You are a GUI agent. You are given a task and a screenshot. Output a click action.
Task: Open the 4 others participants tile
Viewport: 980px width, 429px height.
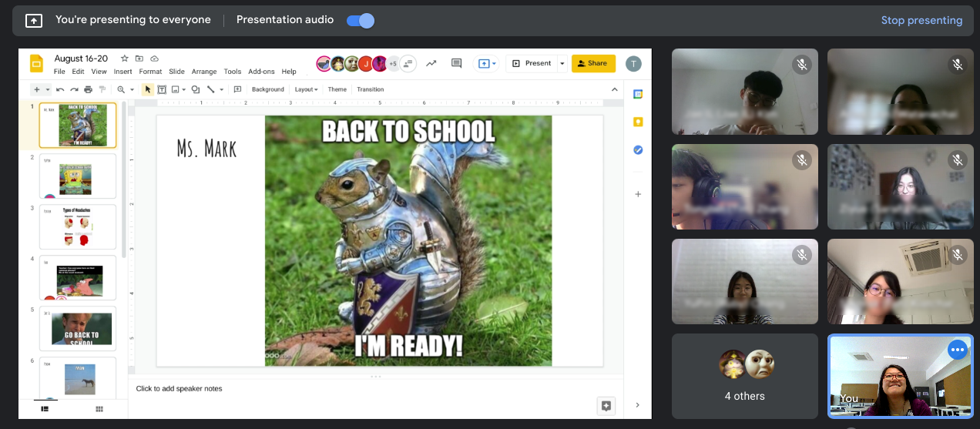point(745,376)
